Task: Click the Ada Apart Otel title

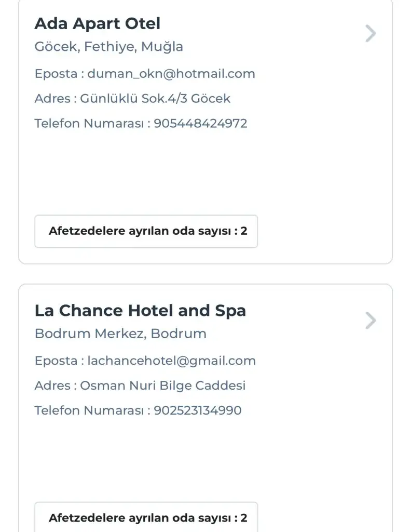Action: 98,24
